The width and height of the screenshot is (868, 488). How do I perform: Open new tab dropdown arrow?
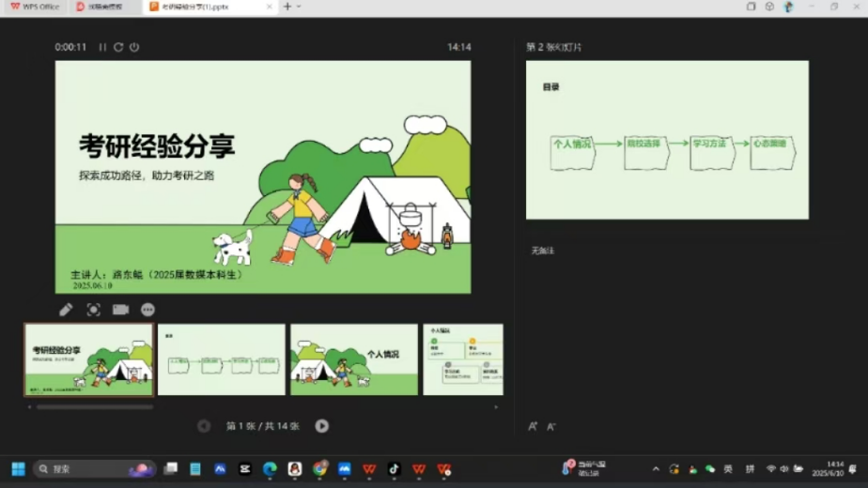point(299,7)
